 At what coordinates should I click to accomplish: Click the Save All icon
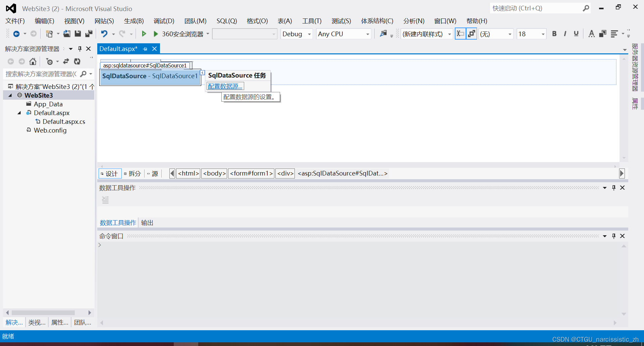89,34
